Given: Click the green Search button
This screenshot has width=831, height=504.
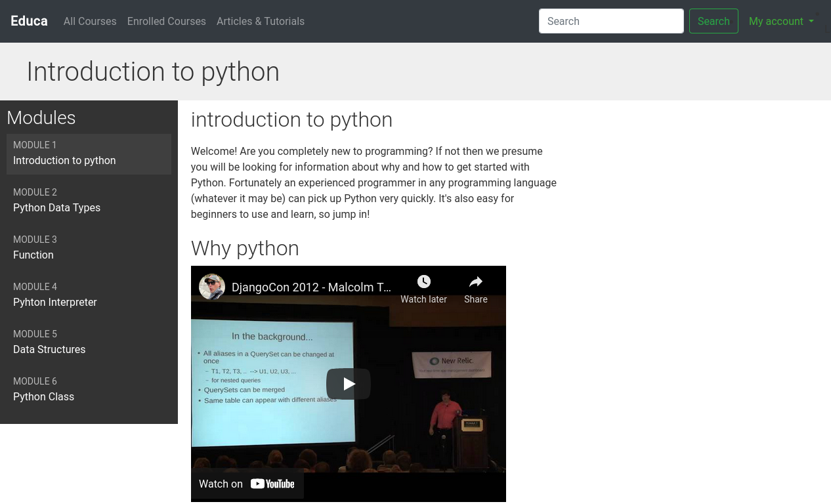Looking at the screenshot, I should pyautogui.click(x=714, y=21).
